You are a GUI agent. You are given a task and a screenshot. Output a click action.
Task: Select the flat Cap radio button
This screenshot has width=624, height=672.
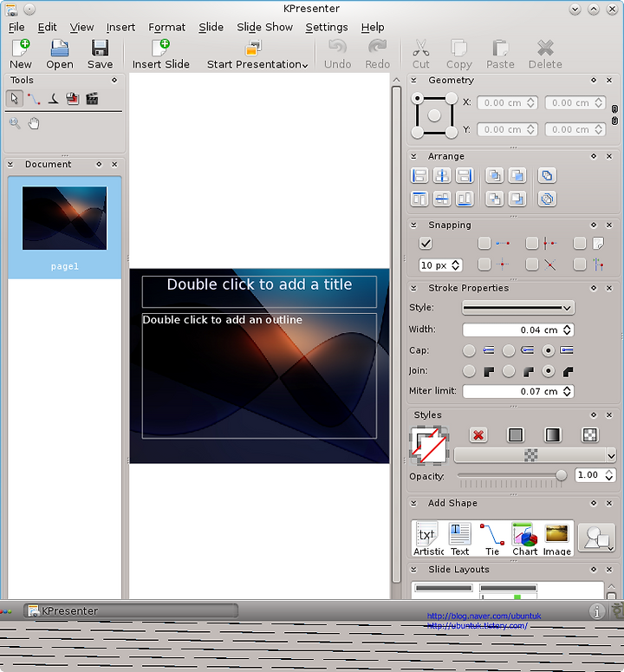469,350
